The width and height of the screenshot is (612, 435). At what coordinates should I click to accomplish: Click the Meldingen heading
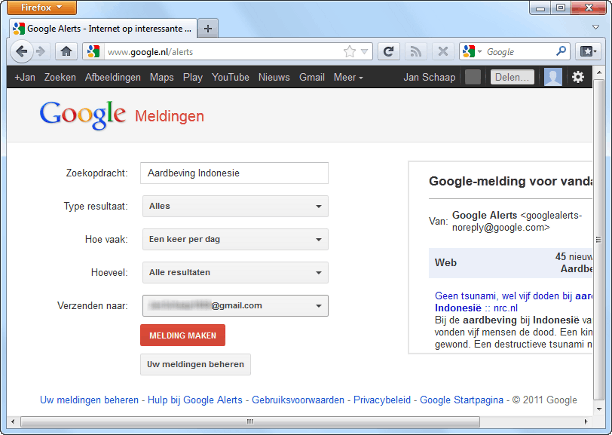(169, 116)
